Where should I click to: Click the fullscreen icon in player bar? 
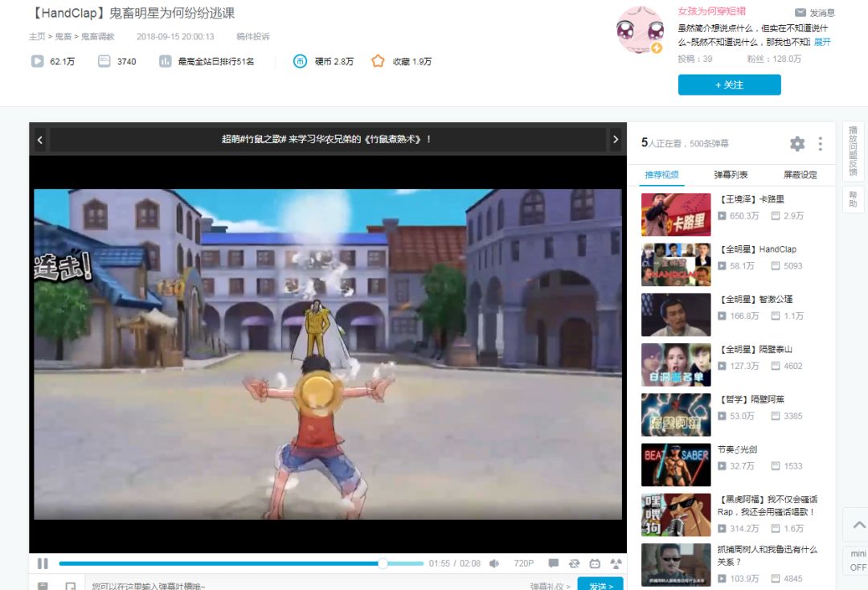click(x=616, y=563)
